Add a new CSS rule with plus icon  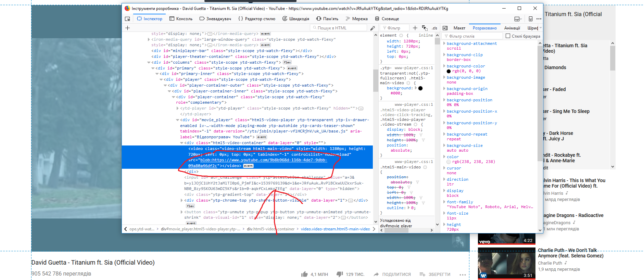(415, 28)
